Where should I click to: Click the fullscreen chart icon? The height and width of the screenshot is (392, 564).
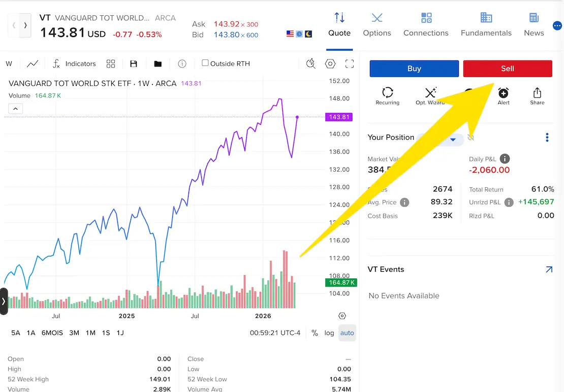pos(349,64)
